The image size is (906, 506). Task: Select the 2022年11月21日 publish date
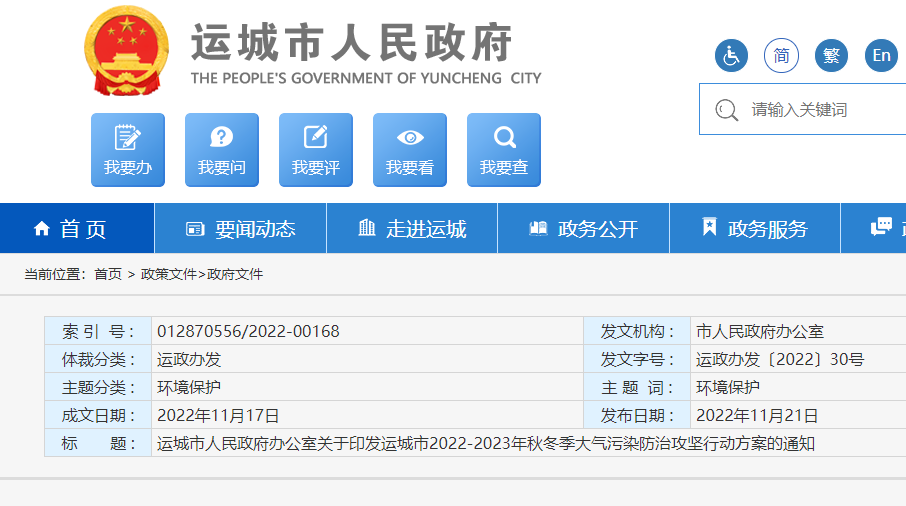coord(757,415)
